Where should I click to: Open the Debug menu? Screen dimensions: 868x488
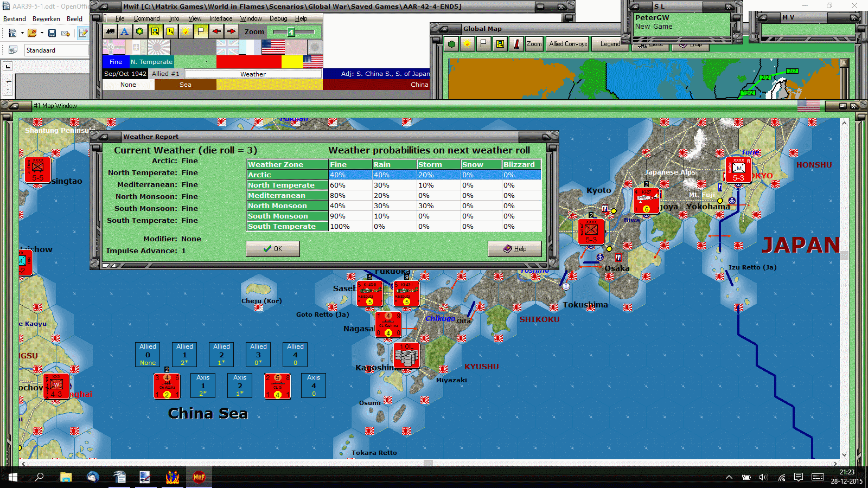pos(278,18)
